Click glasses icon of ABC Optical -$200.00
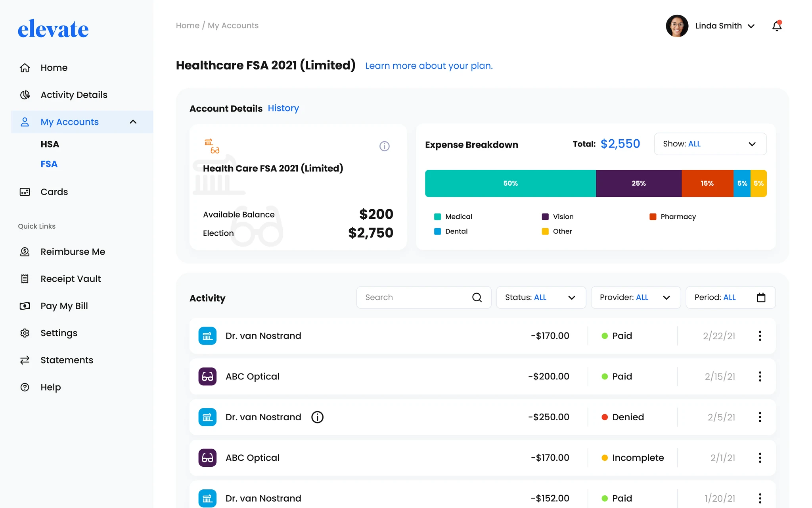 tap(207, 376)
